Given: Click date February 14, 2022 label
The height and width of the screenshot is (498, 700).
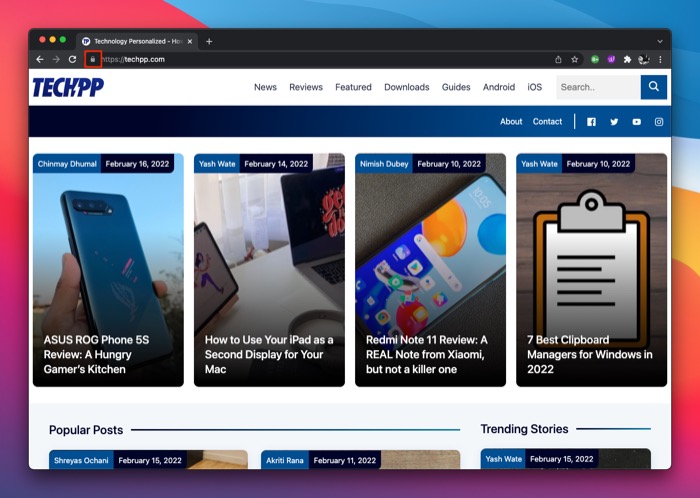Looking at the screenshot, I should 276,164.
